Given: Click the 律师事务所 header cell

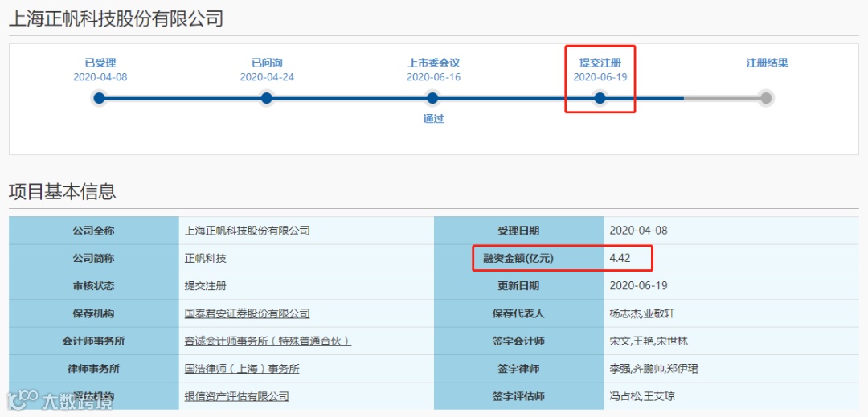Looking at the screenshot, I should [x=93, y=369].
